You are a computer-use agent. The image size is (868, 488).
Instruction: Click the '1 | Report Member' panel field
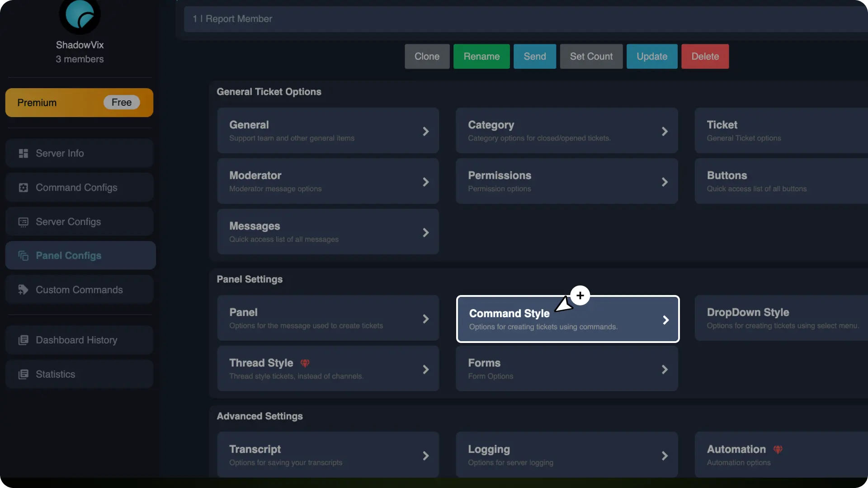(526, 19)
